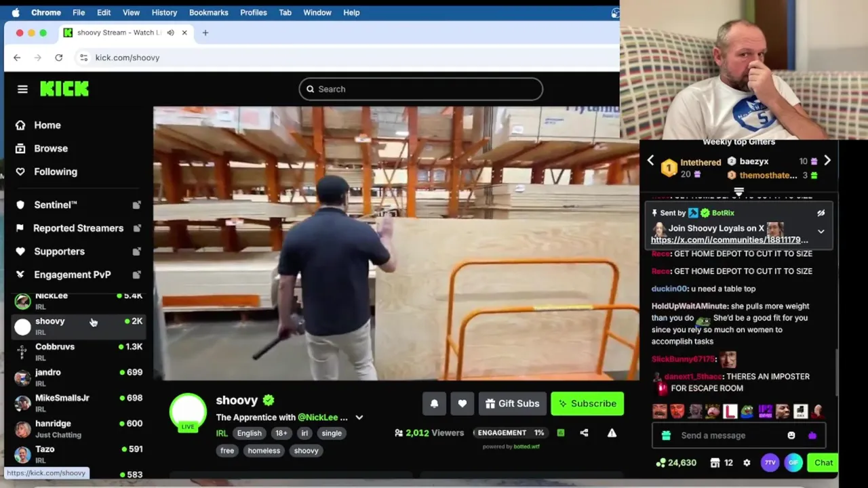The image size is (868, 488).
Task: Open jandro channel in sidebar
Action: [x=78, y=378]
